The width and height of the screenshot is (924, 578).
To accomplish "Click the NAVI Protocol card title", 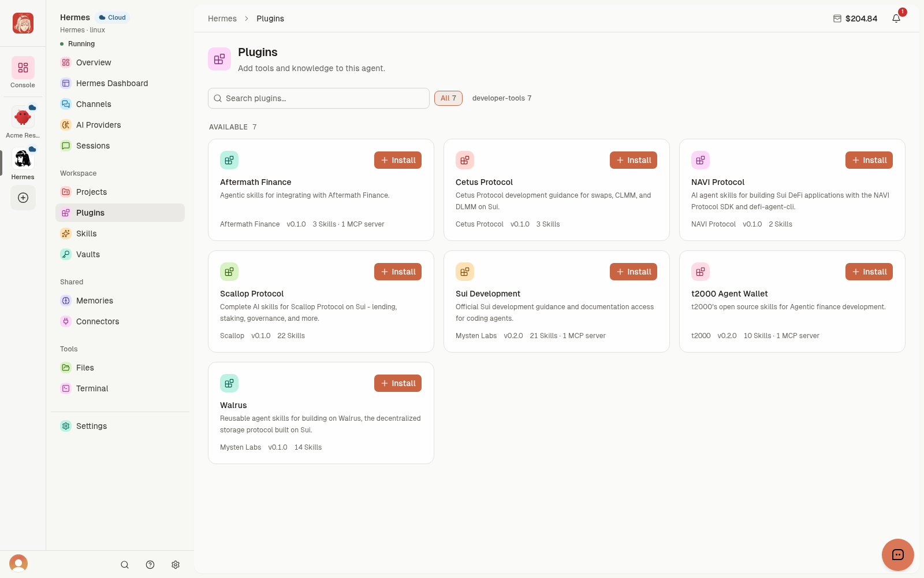I will [718, 182].
